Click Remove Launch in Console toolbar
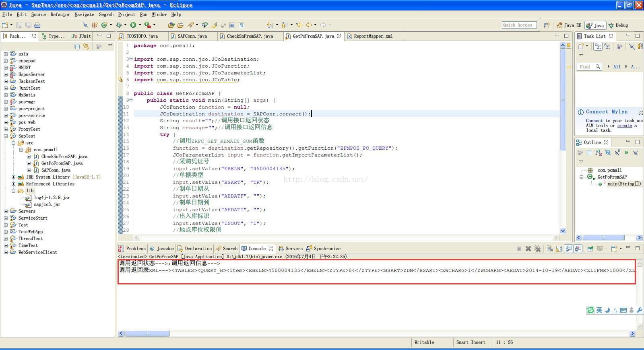Image resolution: width=644 pixels, height=350 pixels. pos(528,249)
